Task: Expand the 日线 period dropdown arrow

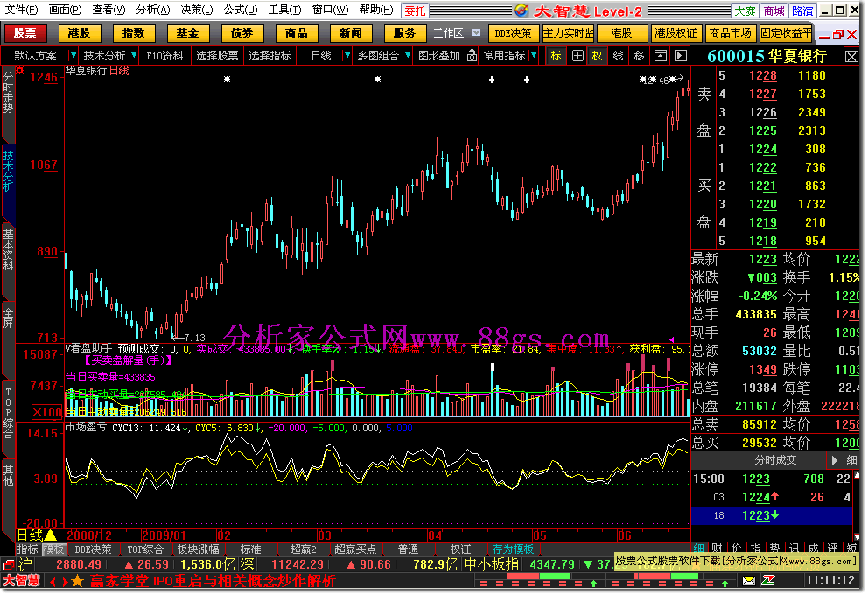Action: (348, 55)
